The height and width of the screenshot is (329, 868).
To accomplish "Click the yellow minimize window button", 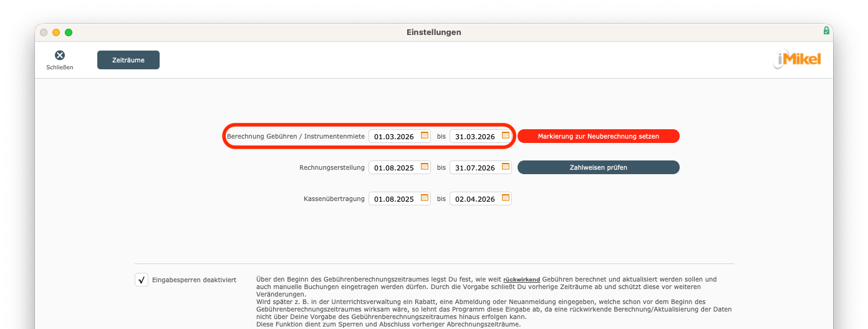I will (56, 32).
